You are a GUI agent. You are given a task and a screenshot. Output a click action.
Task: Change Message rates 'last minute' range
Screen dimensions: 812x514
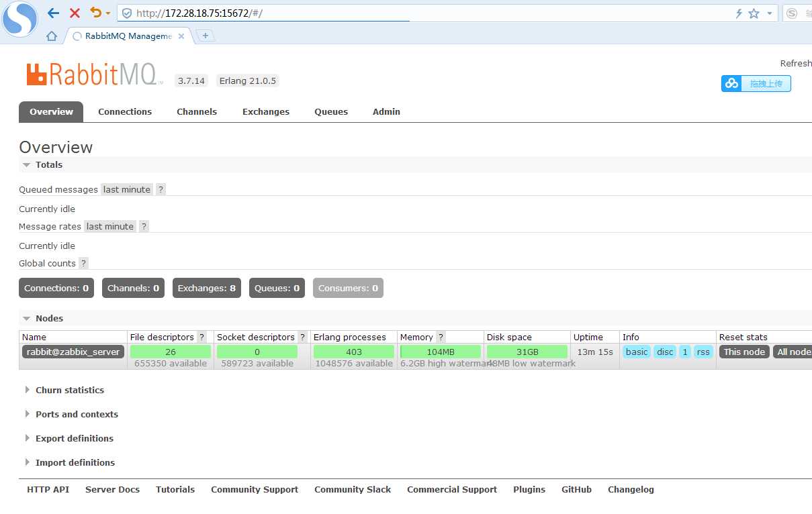click(110, 227)
